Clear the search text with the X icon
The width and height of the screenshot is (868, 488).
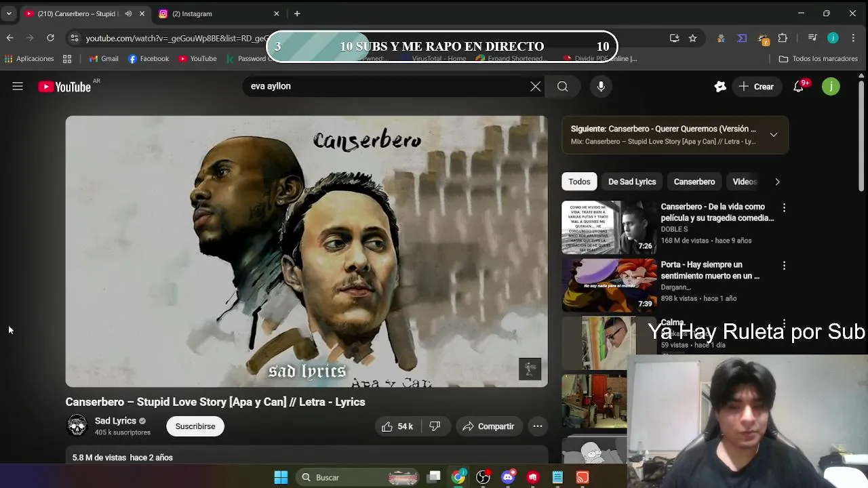[536, 86]
